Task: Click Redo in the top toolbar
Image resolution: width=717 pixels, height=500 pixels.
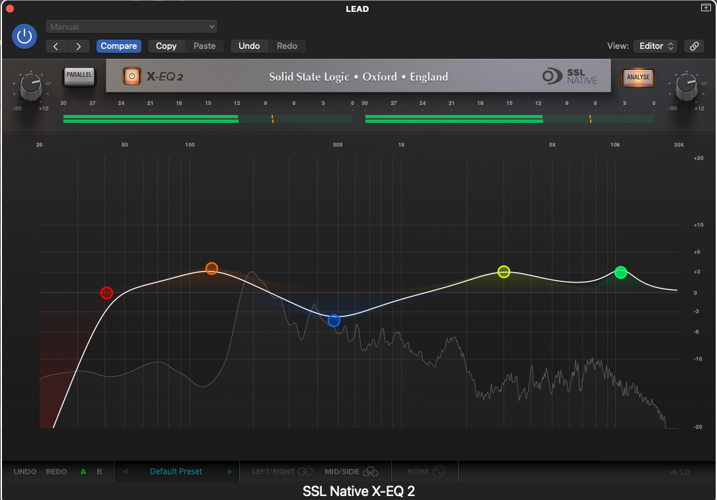Action: click(287, 46)
